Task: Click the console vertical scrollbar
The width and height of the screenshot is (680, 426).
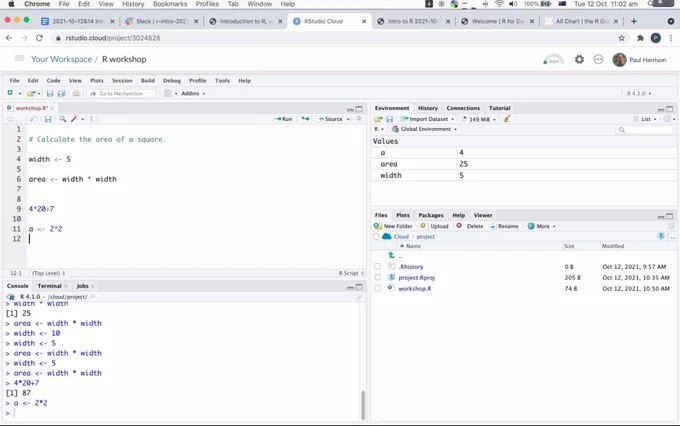Action: 363,404
